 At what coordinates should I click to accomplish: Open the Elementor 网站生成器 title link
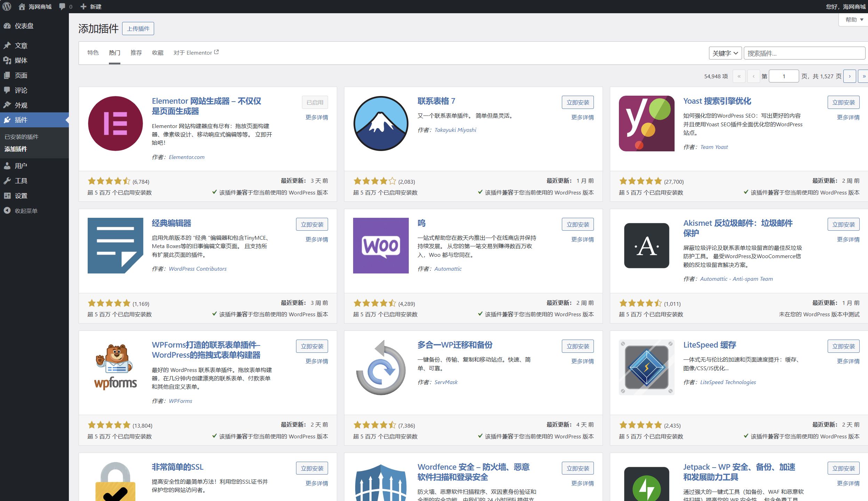pos(206,106)
